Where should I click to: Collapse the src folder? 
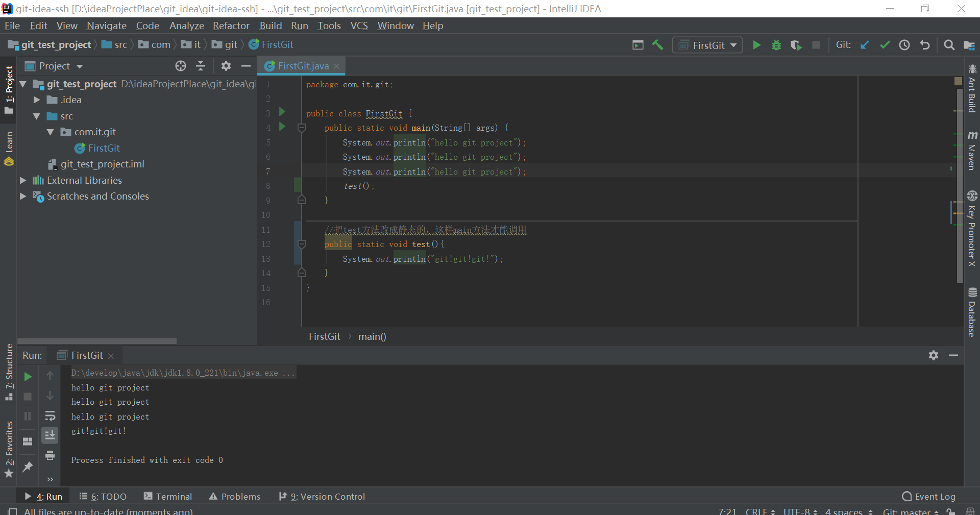37,116
